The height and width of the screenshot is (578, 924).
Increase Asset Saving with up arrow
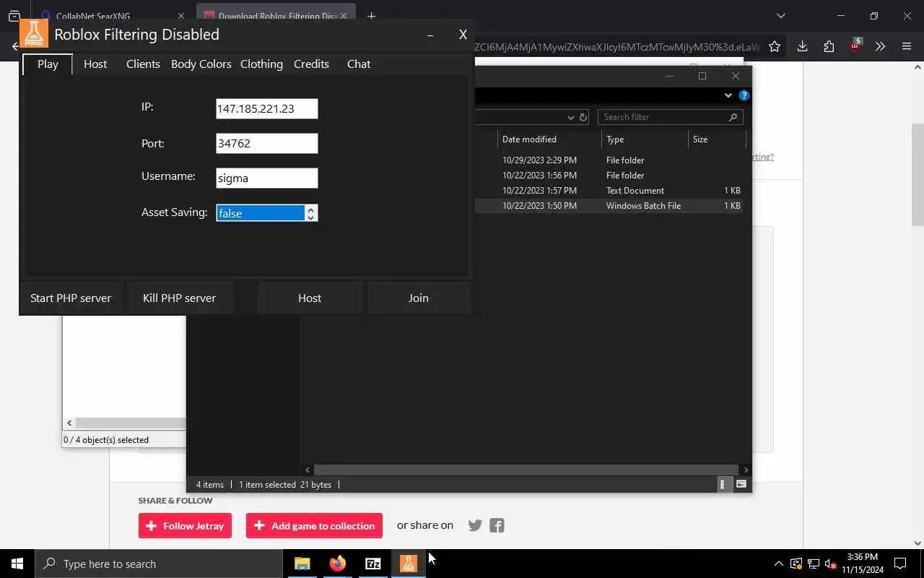(310, 210)
